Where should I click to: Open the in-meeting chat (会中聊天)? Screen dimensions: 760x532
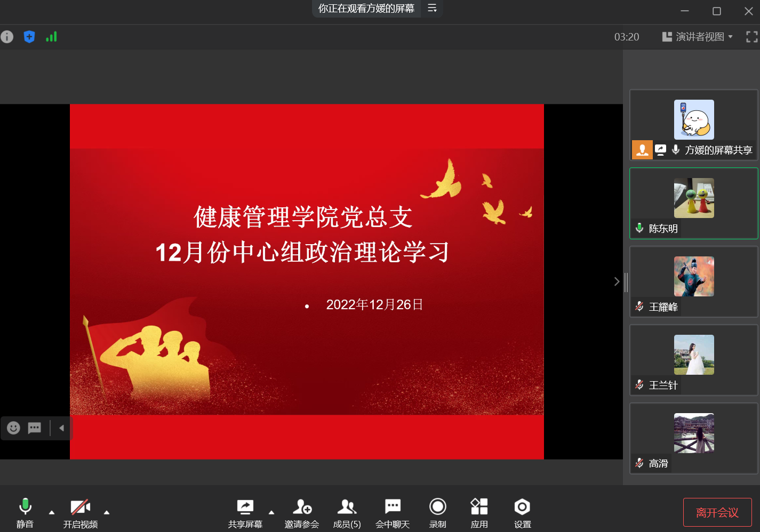pos(393,513)
